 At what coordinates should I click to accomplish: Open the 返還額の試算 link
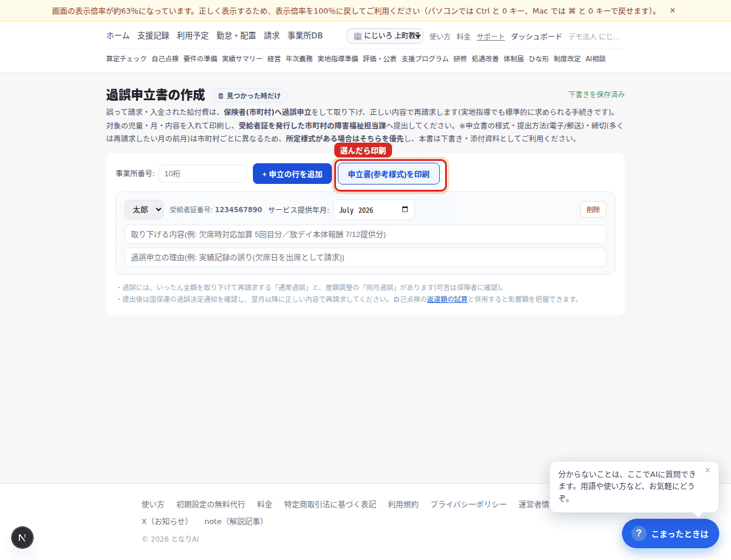pyautogui.click(x=447, y=299)
